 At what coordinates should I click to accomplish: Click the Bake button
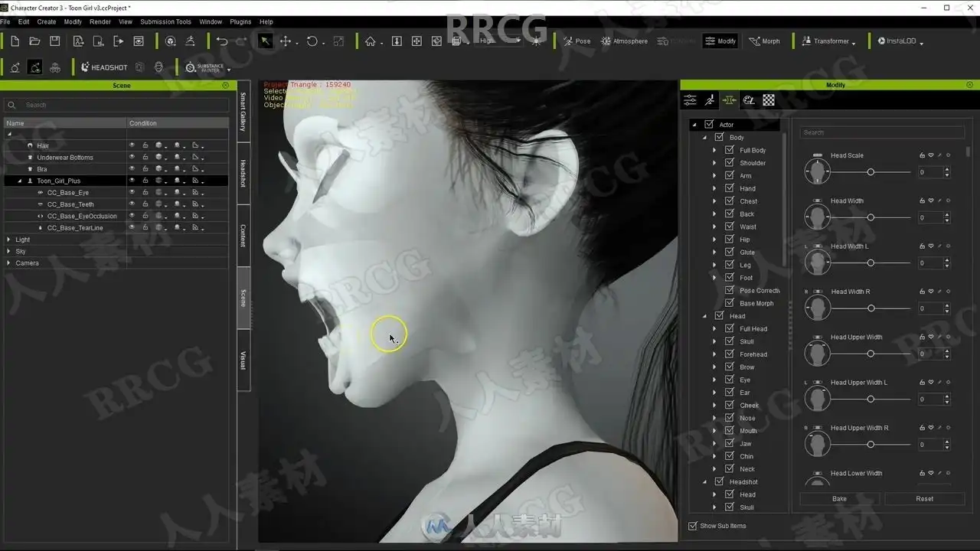pyautogui.click(x=840, y=499)
